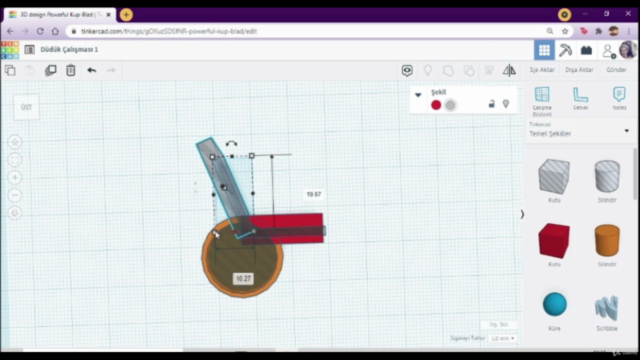
Task: Zoom in with the plus button
Action: pyautogui.click(x=15, y=178)
